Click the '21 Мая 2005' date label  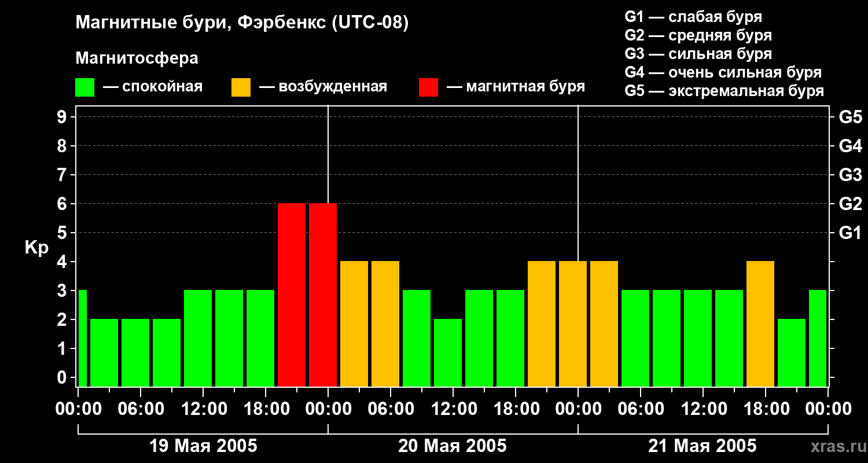coord(702,446)
